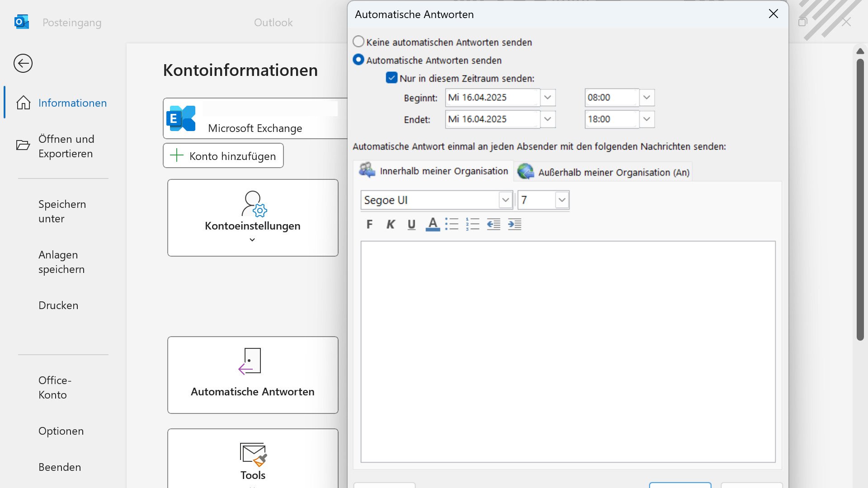
Task: Click the scroll-up arrow of the page scrollbar
Action: pyautogui.click(x=860, y=51)
